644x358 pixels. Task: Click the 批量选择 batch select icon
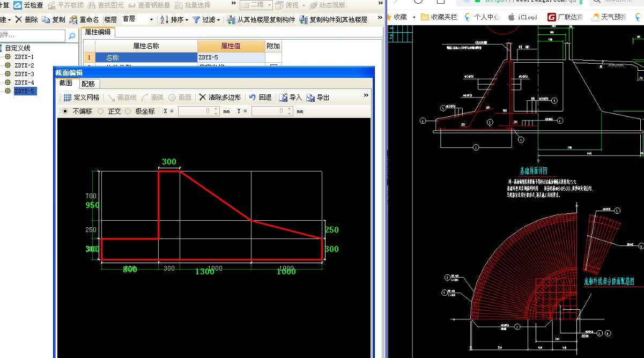179,5
